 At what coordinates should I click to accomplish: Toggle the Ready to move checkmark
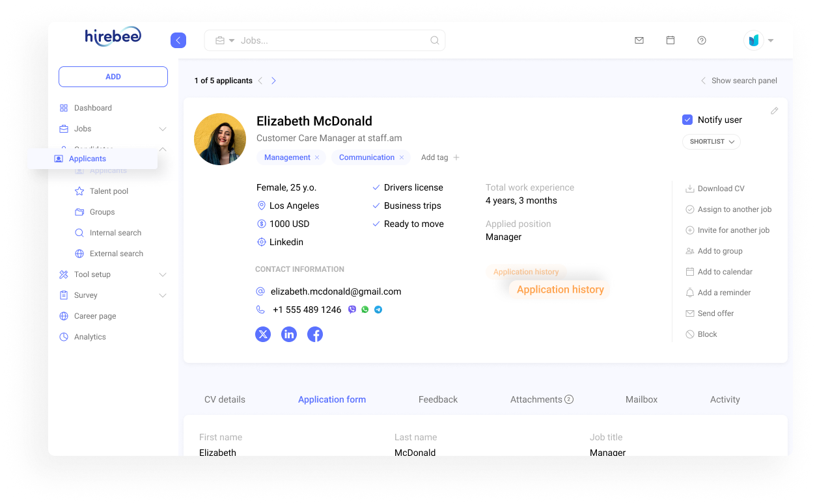tap(376, 223)
